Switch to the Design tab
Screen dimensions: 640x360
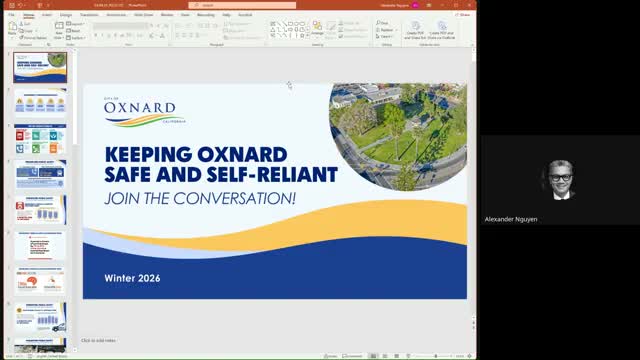66,15
